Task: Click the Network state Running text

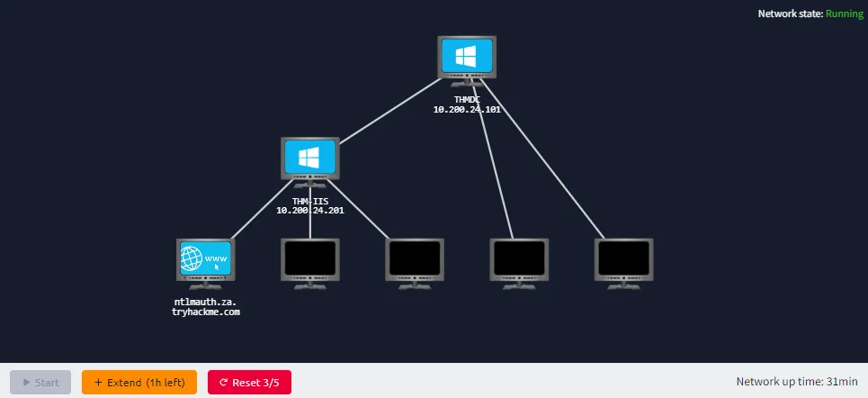Action: coord(810,14)
